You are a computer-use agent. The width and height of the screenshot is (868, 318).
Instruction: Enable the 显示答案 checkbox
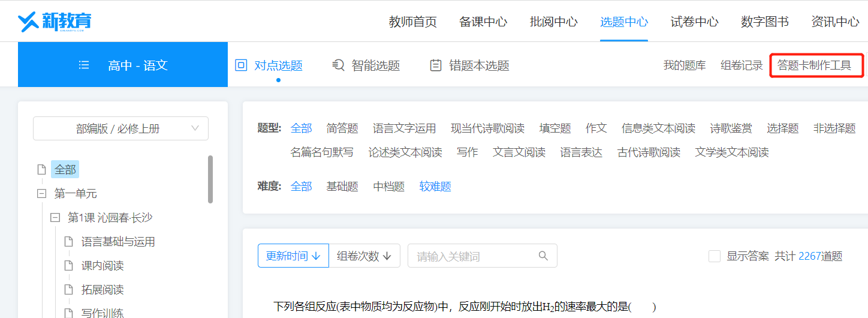[715, 256]
